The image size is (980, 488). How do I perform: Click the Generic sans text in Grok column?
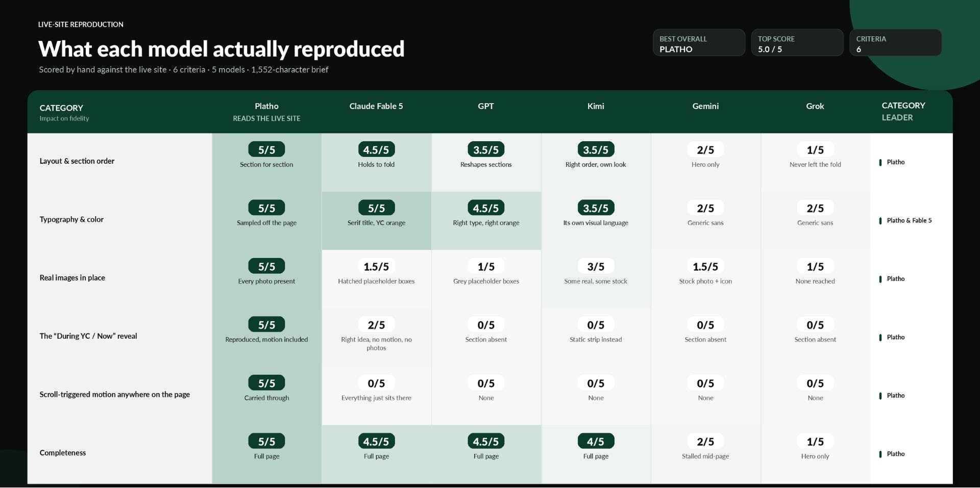(x=815, y=223)
